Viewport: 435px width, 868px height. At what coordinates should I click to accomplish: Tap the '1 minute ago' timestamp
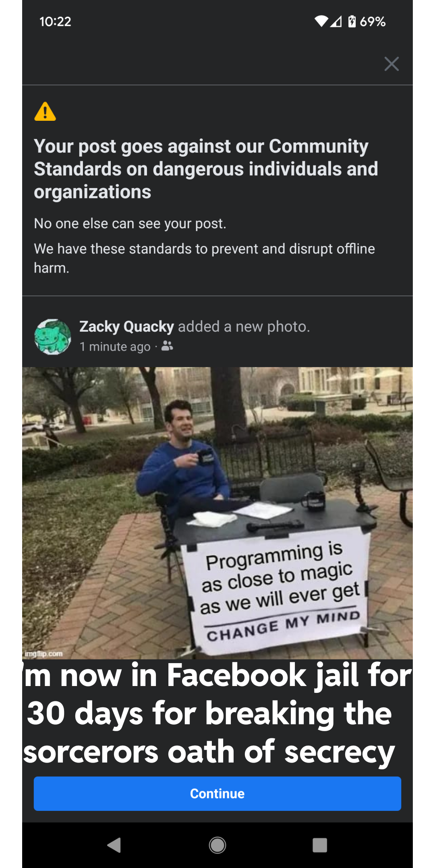point(115,347)
